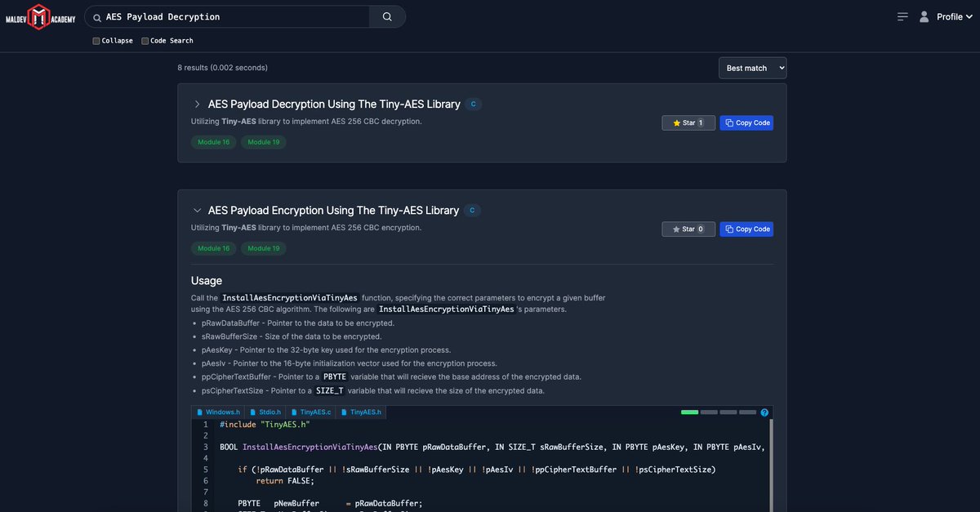Open the Best match sort dropdown
This screenshot has height=512, width=980.
(x=752, y=68)
